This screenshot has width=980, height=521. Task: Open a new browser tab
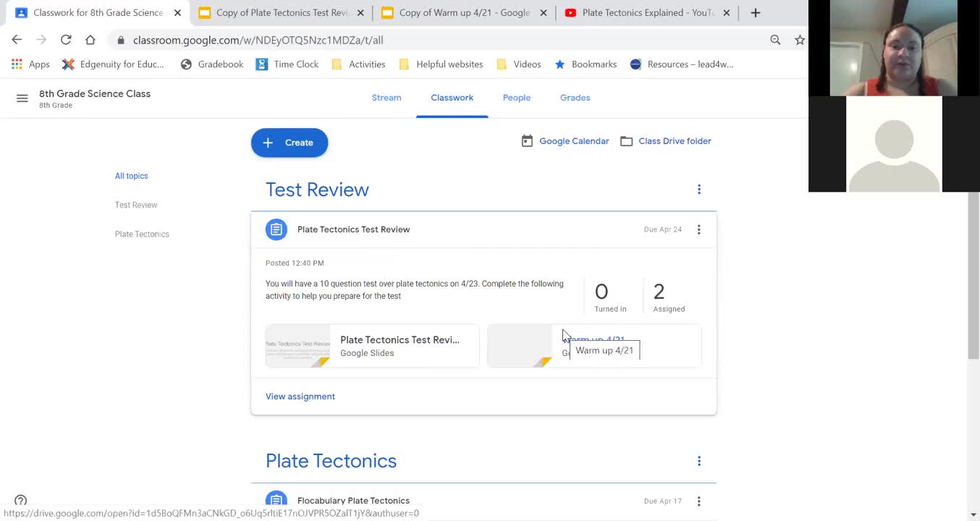(x=755, y=12)
